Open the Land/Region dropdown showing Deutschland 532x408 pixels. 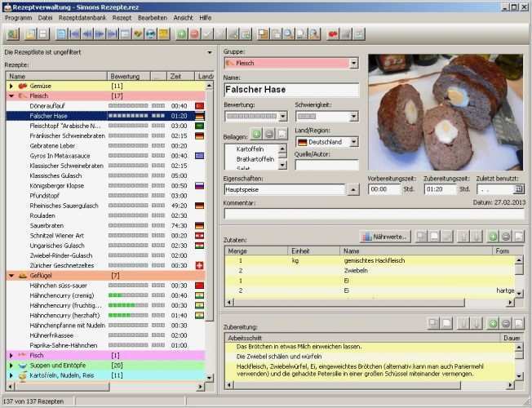pos(353,141)
